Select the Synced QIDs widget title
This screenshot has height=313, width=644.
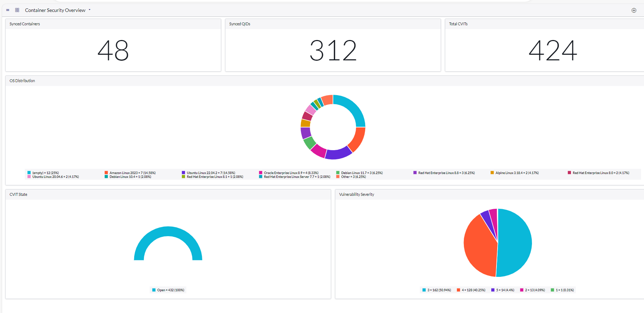click(239, 24)
